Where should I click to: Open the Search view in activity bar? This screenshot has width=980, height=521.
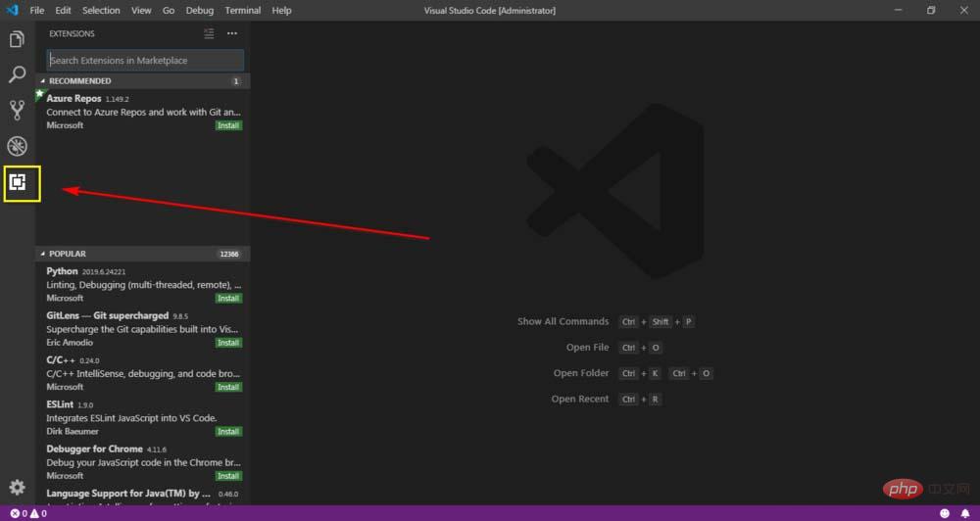click(17, 74)
